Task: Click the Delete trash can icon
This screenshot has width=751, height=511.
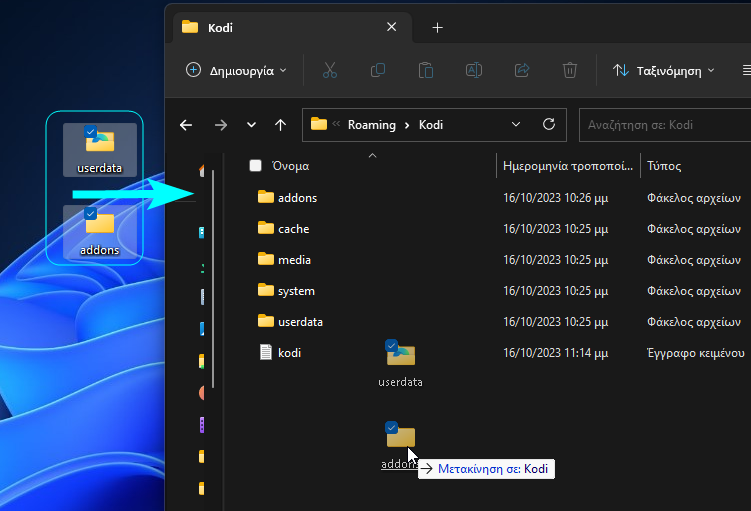Action: point(569,70)
